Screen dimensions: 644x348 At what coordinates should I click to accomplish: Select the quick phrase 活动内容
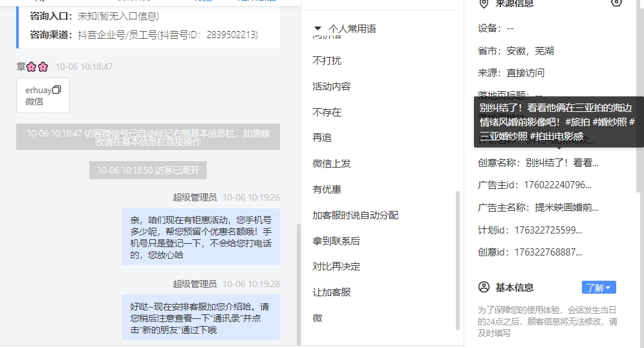click(332, 86)
